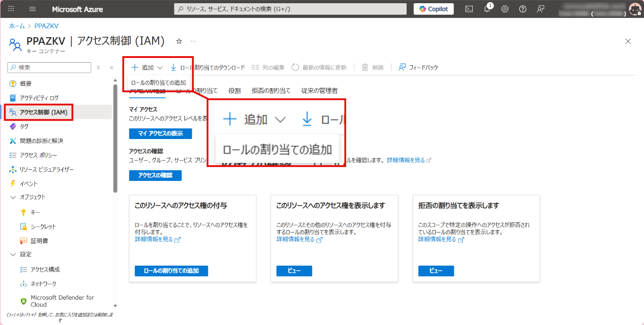
Task: Click ロールの割り当ての追加 button in the card
Action: pyautogui.click(x=172, y=271)
